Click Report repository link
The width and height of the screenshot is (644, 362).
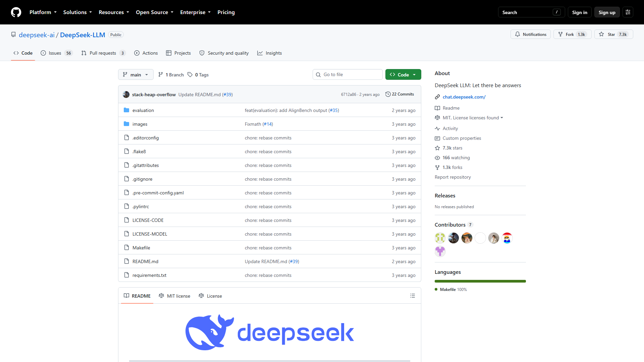click(452, 177)
